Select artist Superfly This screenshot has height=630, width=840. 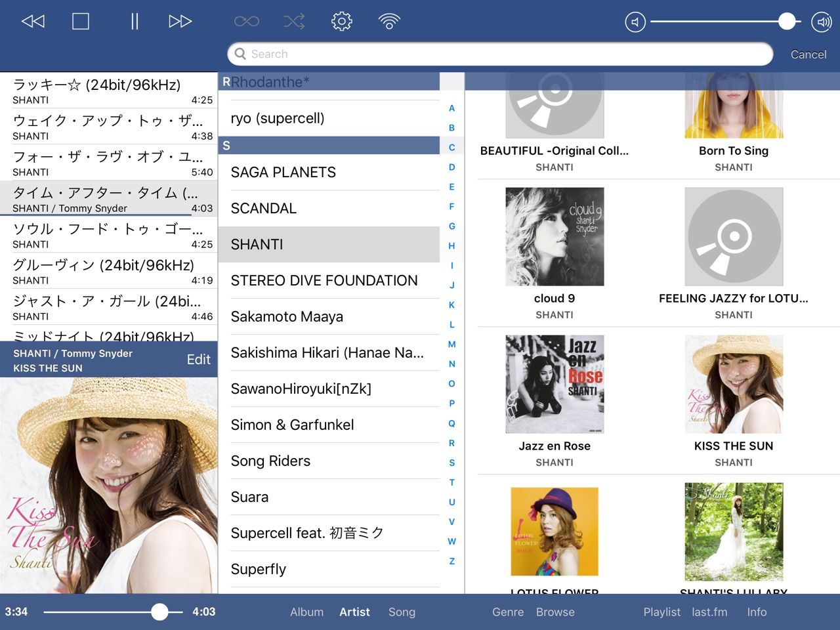pyautogui.click(x=329, y=569)
